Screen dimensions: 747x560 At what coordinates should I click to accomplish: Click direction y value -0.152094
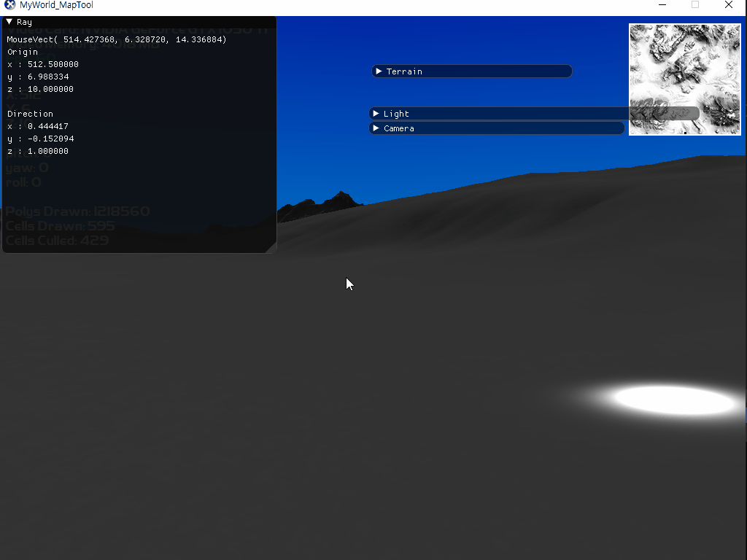tap(50, 139)
